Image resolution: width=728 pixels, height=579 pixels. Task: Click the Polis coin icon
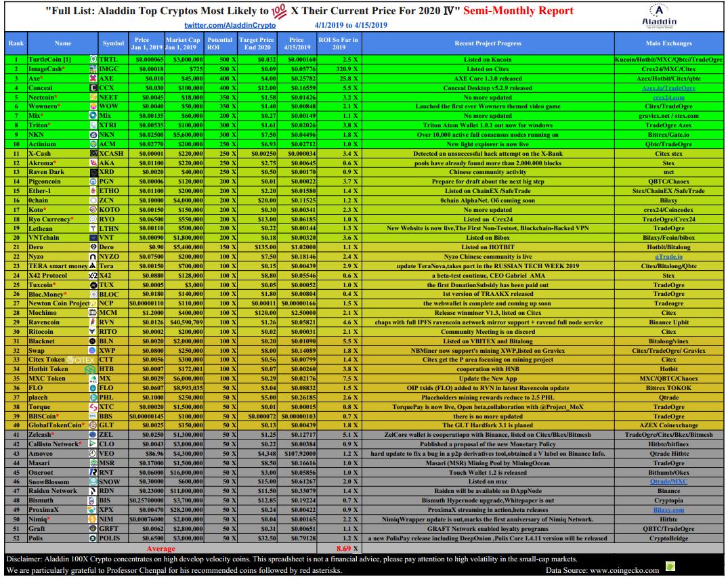(93, 538)
